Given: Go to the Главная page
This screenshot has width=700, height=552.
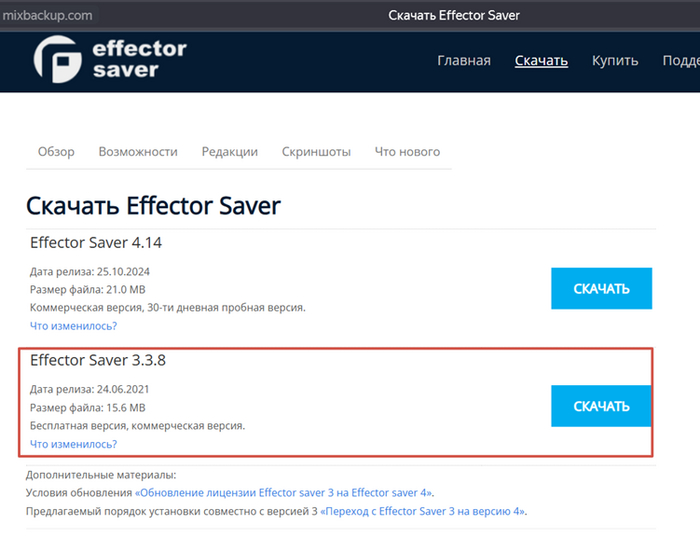Looking at the screenshot, I should click(x=464, y=61).
